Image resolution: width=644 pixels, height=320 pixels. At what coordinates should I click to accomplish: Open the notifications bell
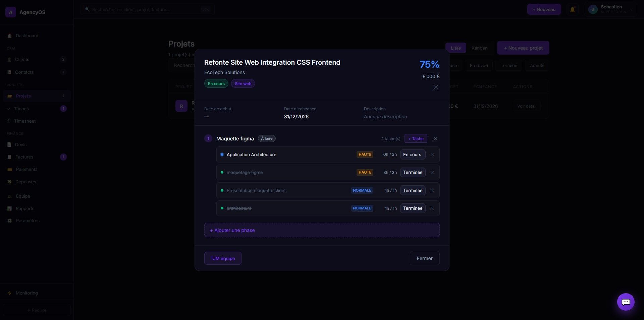pos(573,9)
